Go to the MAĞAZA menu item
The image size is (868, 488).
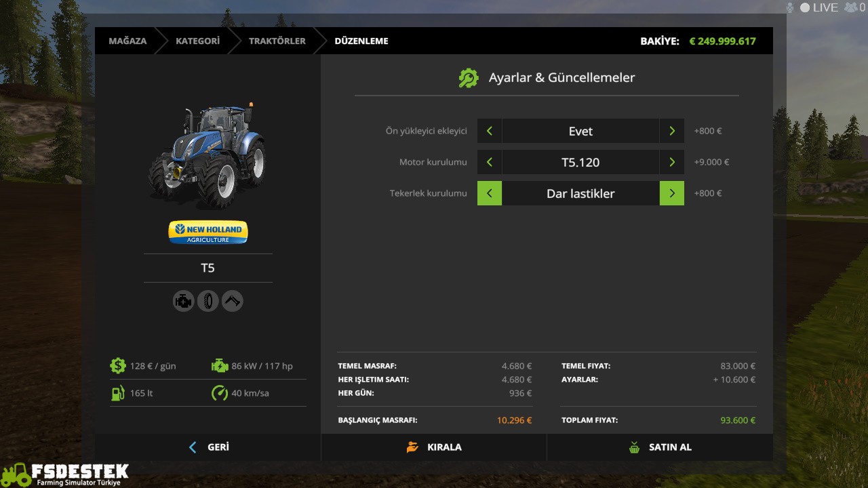[x=127, y=41]
